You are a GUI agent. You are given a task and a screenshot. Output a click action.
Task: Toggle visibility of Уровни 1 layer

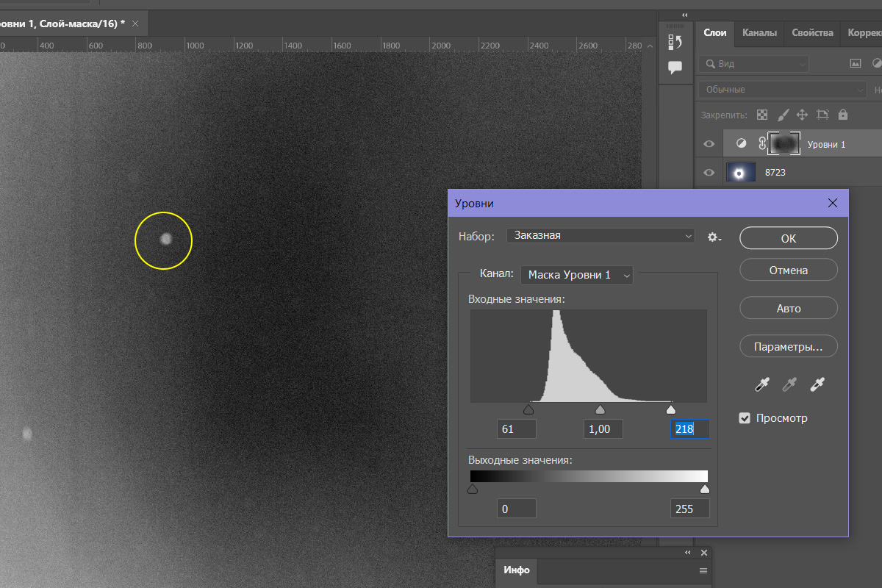(x=709, y=144)
